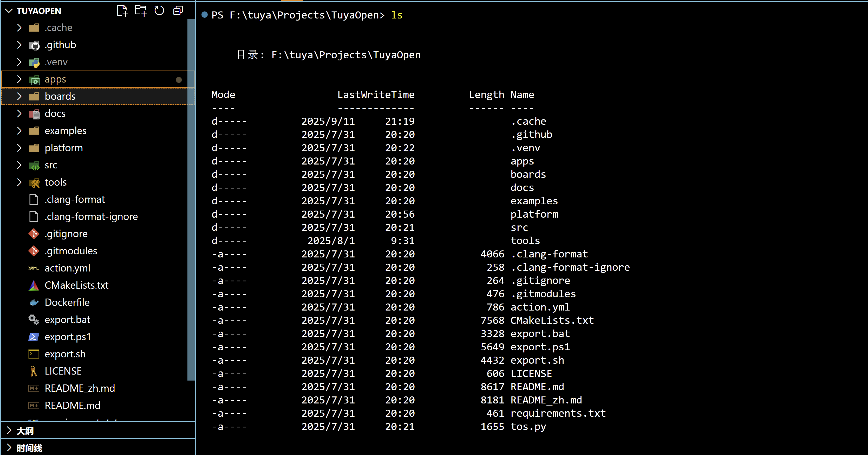Open the action.yml file
This screenshot has width=868, height=455.
[x=67, y=268]
